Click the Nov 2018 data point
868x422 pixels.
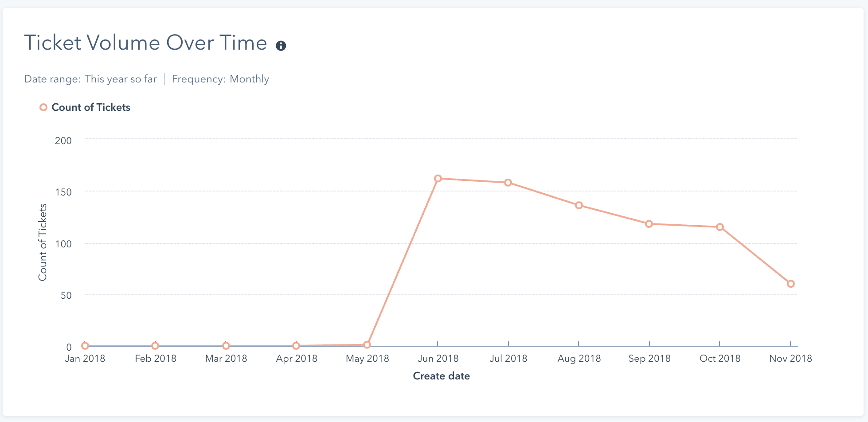pos(791,284)
